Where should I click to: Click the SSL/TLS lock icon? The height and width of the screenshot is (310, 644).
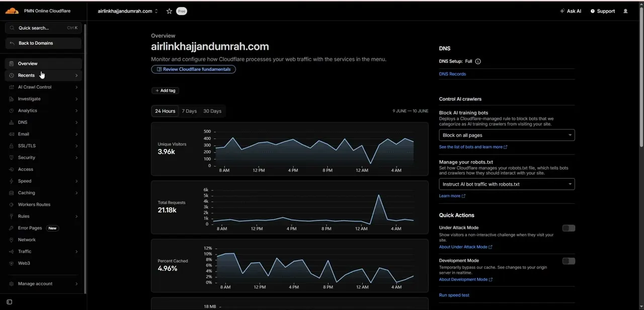click(12, 146)
